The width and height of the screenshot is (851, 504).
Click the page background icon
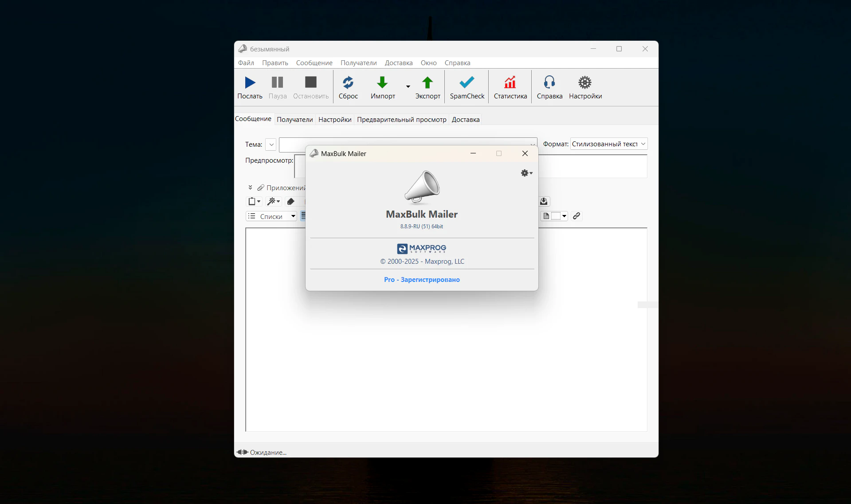(546, 216)
